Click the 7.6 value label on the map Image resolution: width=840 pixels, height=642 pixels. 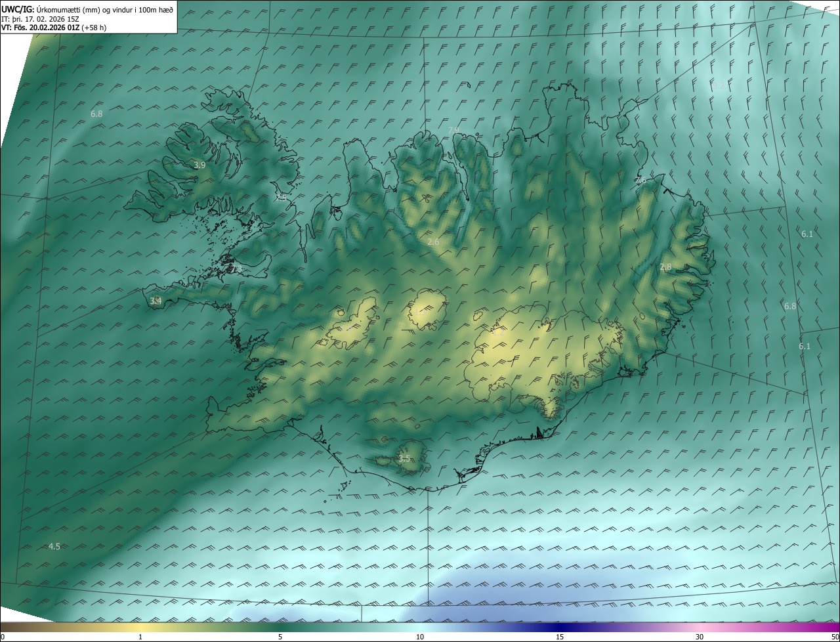point(641,180)
